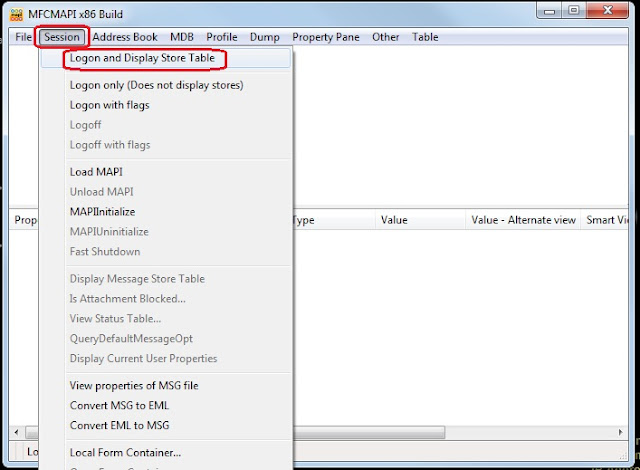
Task: Click the right arrow of horizontal scrollbar
Action: pyautogui.click(x=620, y=432)
